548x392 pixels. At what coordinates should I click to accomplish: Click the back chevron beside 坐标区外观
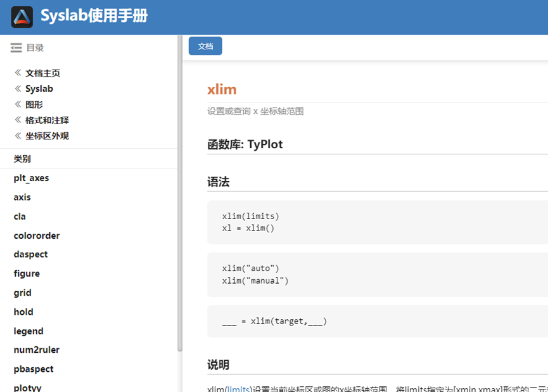pyautogui.click(x=18, y=136)
